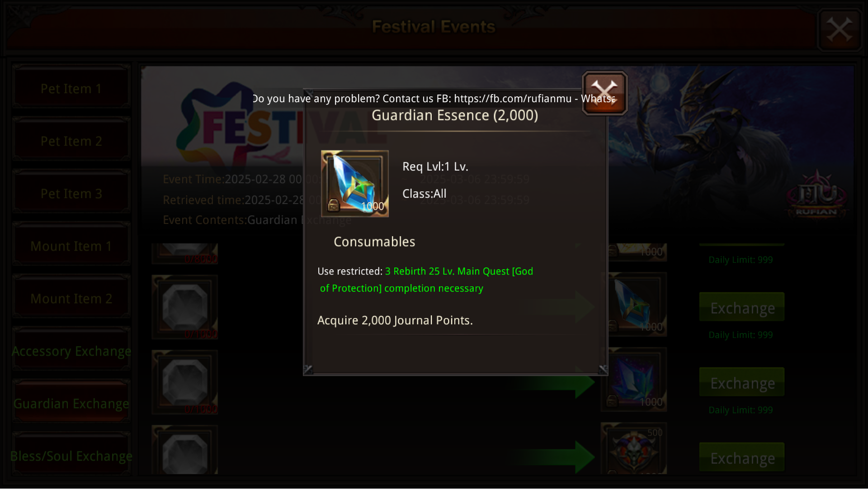Viewport: 868px width, 489px height.
Task: Tap the third grey gem material icon
Action: click(x=185, y=382)
